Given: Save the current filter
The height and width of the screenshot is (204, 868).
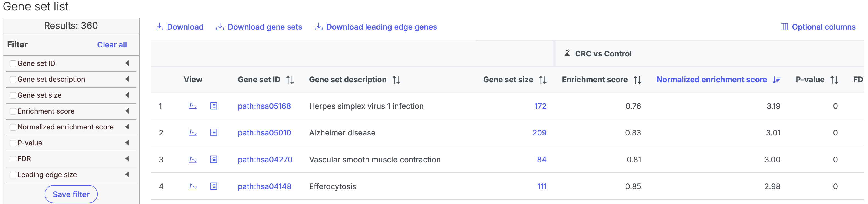Looking at the screenshot, I should pyautogui.click(x=71, y=194).
